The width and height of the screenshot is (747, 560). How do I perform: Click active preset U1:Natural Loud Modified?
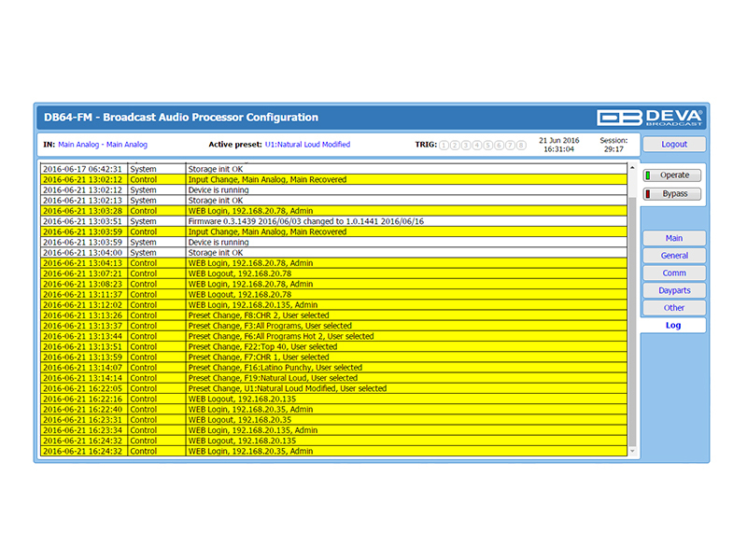pos(307,145)
